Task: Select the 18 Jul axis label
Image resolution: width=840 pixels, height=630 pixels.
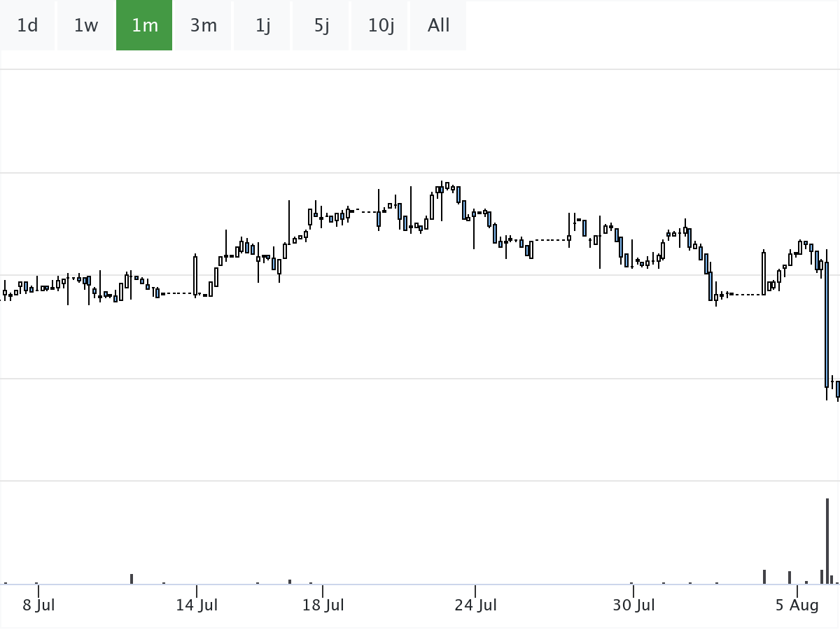Action: 323,605
